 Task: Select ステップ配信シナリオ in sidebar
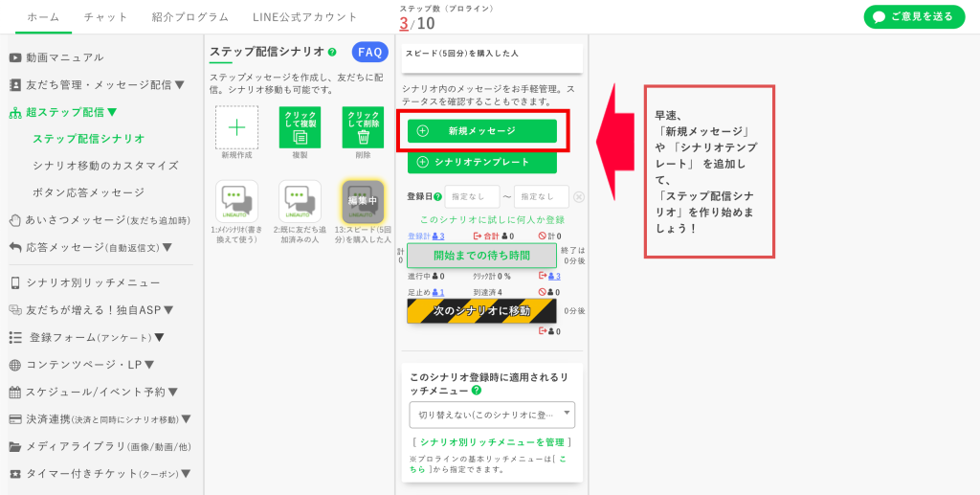(88, 139)
